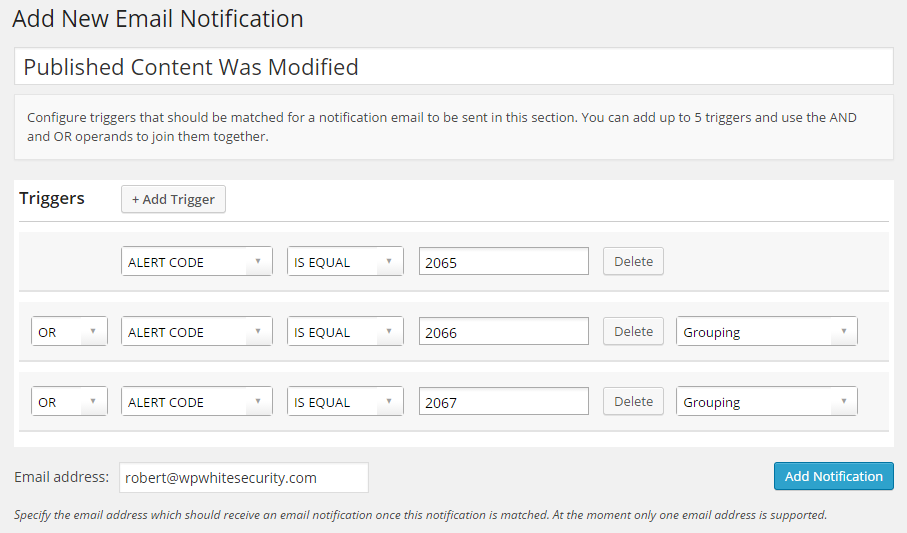907x533 pixels.
Task: Open the OR operand dropdown for trigger 2067
Action: coord(69,402)
